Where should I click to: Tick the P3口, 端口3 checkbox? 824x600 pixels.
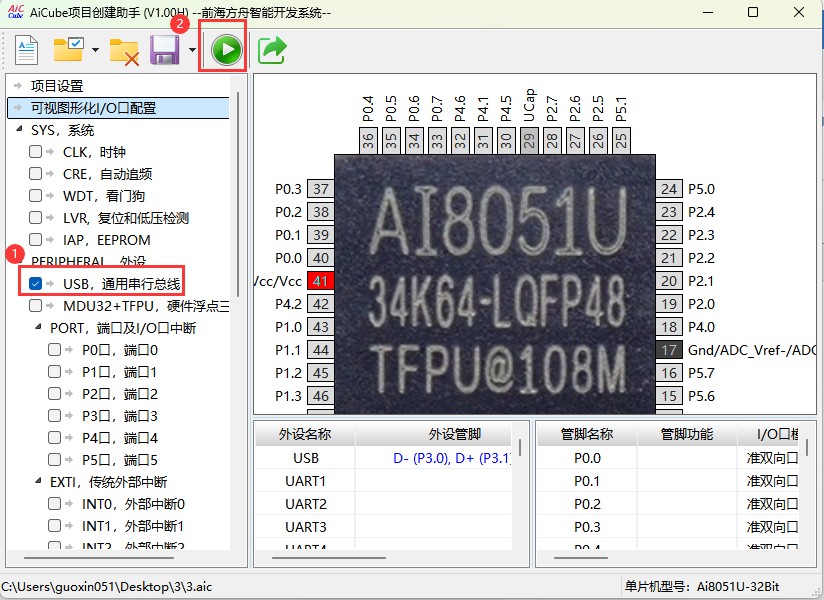click(x=54, y=416)
